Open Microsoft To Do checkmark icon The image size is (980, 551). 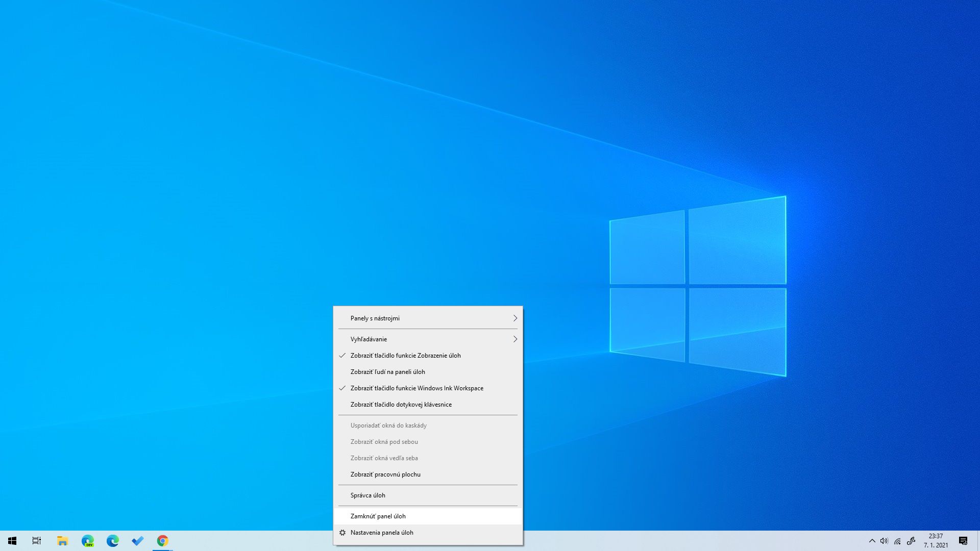coord(137,541)
